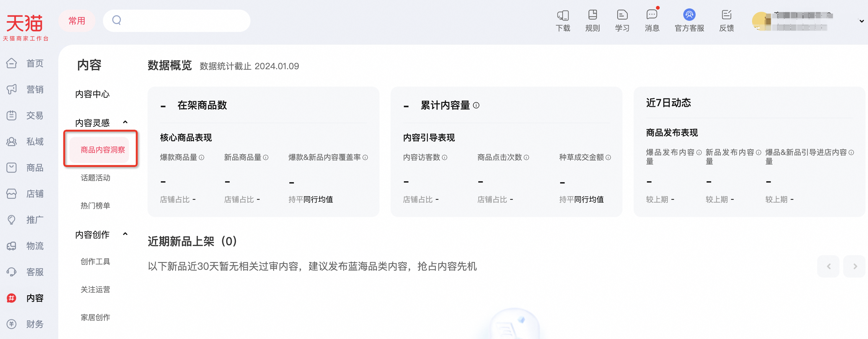This screenshot has width=868, height=339.
Task: Click info icon beside 内容访客数
Action: coord(445,157)
